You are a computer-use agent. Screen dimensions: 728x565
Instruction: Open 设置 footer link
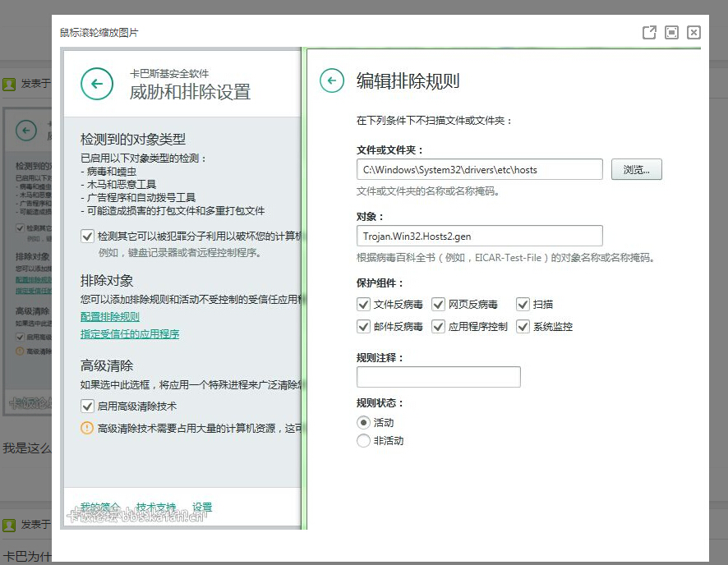[x=202, y=507]
